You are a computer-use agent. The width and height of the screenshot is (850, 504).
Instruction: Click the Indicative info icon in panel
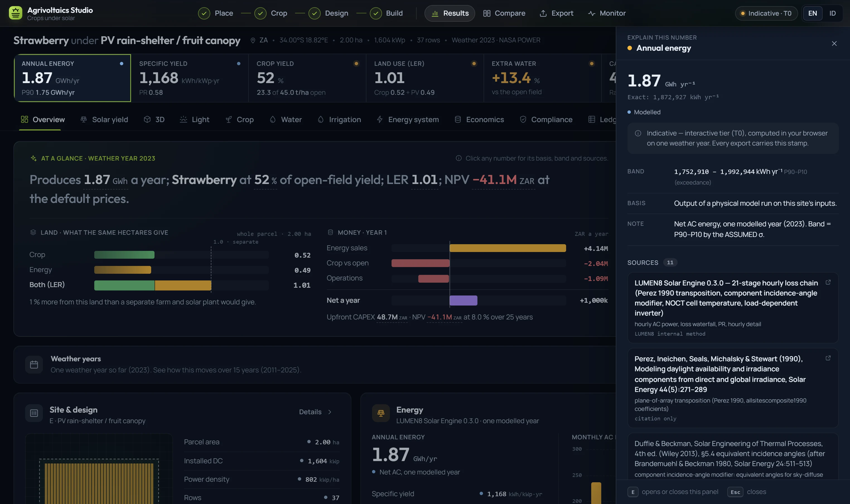pyautogui.click(x=638, y=134)
